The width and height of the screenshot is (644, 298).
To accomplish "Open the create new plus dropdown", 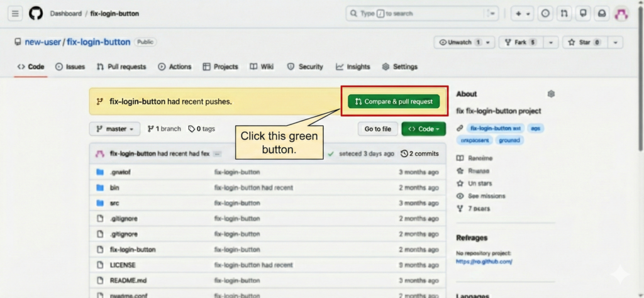I will [x=522, y=13].
